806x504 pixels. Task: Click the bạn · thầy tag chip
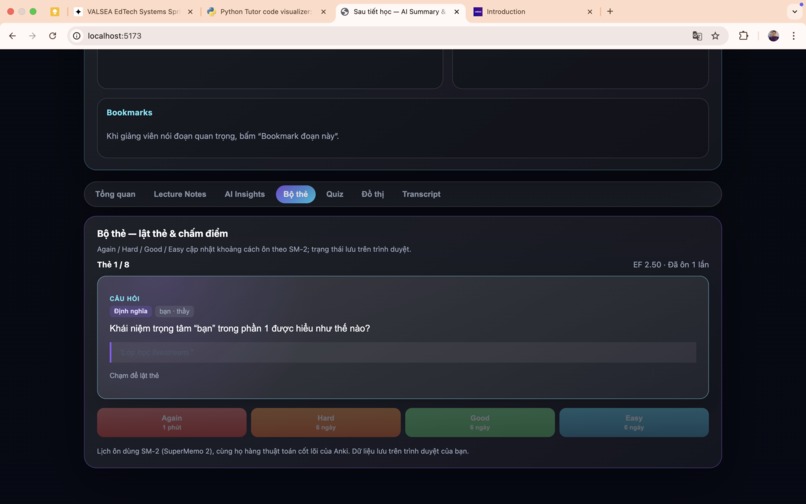(x=174, y=311)
